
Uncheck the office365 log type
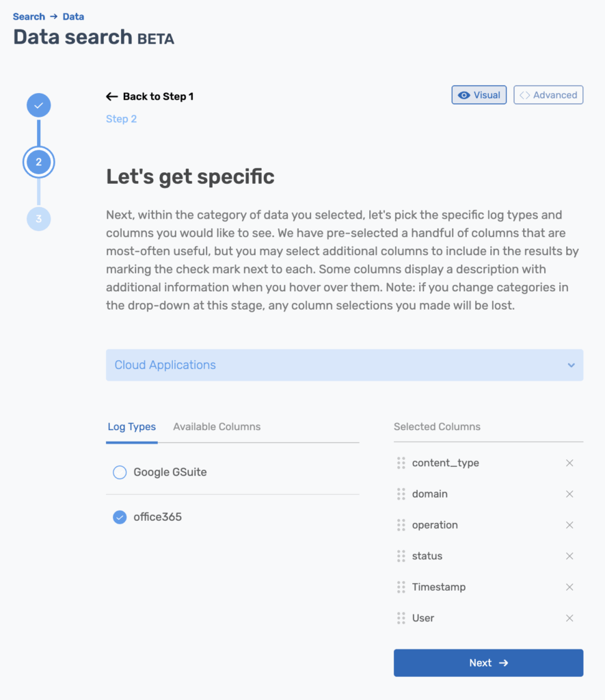point(120,517)
